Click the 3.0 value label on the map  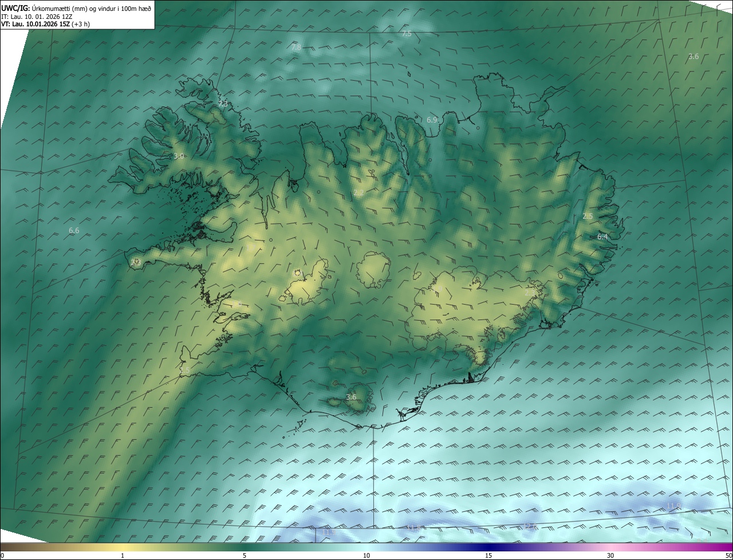(x=179, y=156)
